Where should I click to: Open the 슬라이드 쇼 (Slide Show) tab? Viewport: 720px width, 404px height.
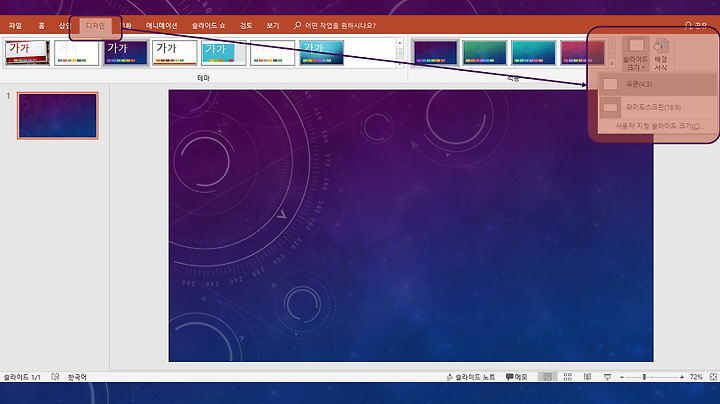(x=208, y=26)
